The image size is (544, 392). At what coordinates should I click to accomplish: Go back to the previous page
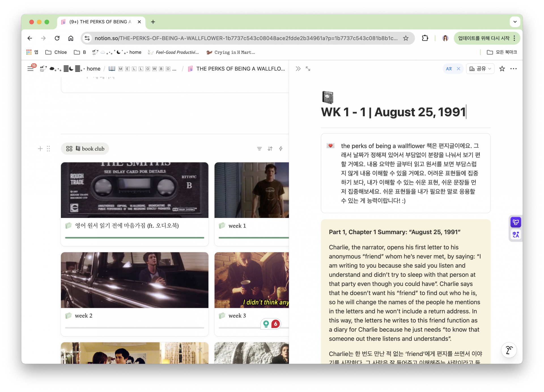point(30,38)
